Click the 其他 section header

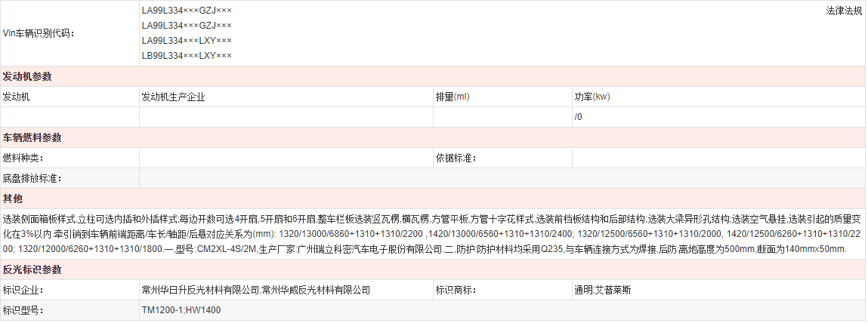(13, 199)
